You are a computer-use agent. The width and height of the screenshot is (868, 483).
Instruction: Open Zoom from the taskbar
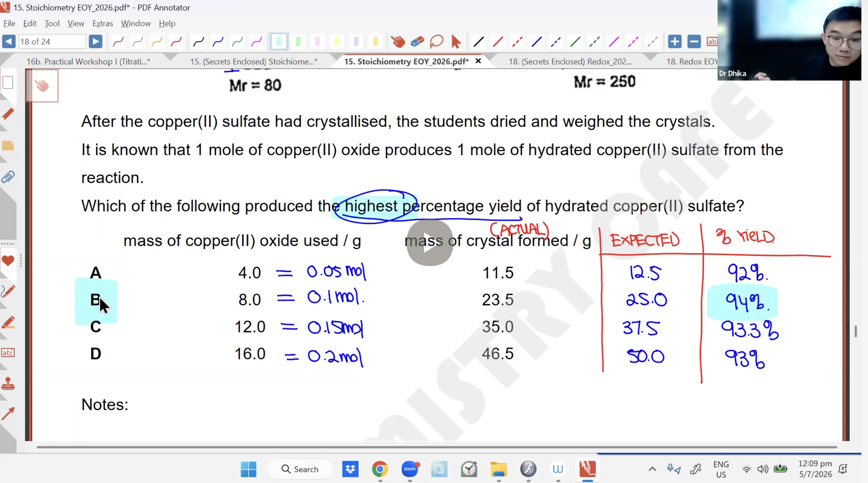click(x=409, y=469)
